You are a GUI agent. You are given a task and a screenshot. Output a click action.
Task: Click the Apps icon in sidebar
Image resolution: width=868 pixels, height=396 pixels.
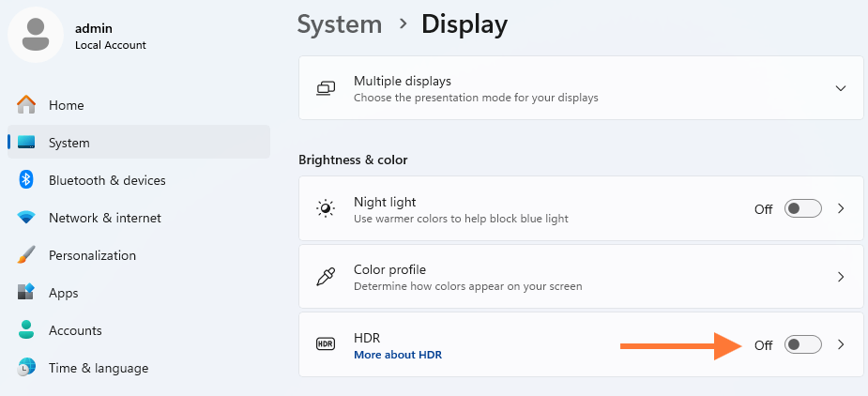point(26,293)
